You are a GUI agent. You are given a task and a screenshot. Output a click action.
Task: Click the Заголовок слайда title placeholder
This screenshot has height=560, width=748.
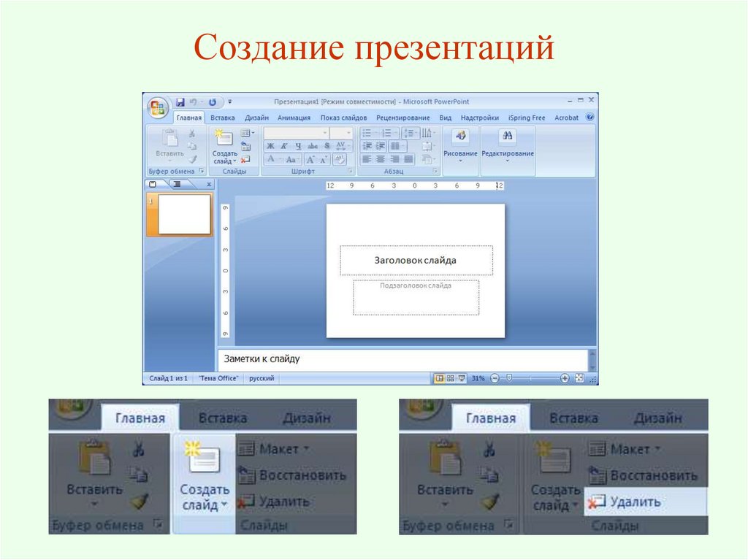point(416,261)
